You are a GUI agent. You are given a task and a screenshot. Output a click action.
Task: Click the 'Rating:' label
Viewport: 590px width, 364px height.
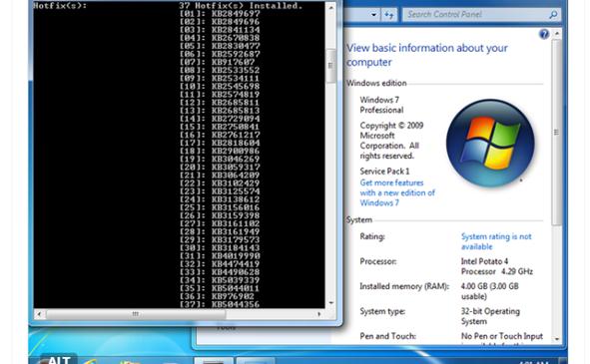(x=372, y=236)
